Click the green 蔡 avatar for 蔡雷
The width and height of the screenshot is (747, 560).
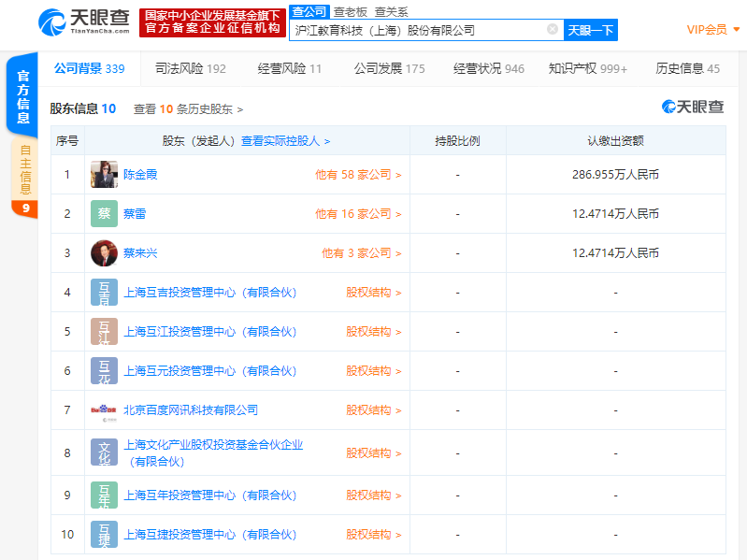click(104, 213)
